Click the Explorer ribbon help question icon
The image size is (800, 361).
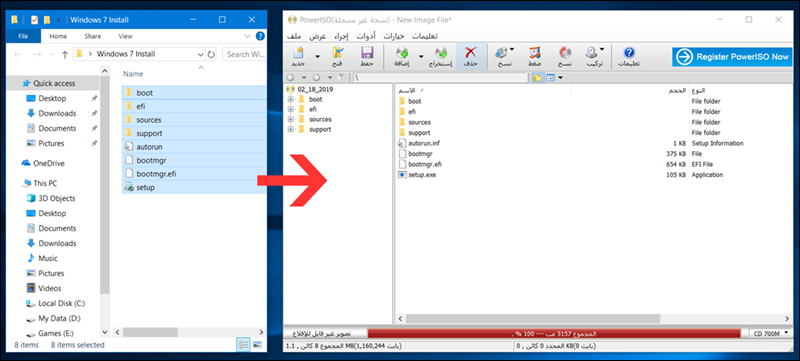260,36
